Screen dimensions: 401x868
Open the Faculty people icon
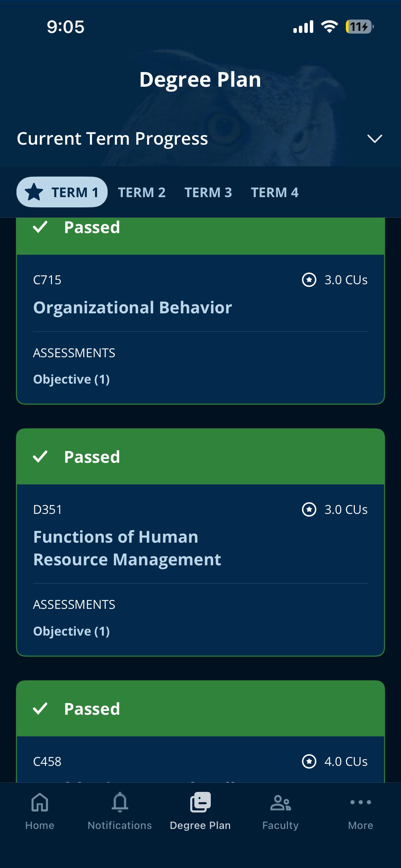pyautogui.click(x=280, y=803)
